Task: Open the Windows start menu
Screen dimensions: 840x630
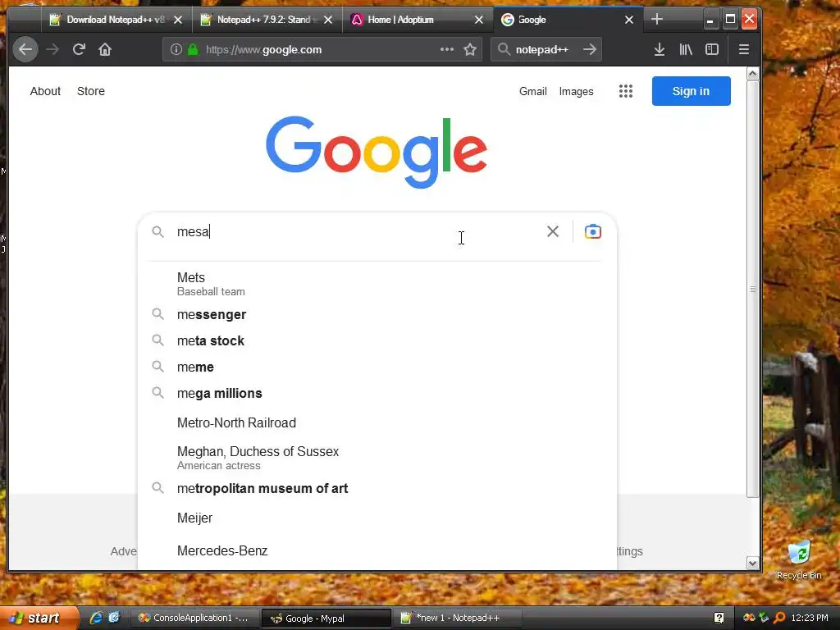Action: coord(39,619)
